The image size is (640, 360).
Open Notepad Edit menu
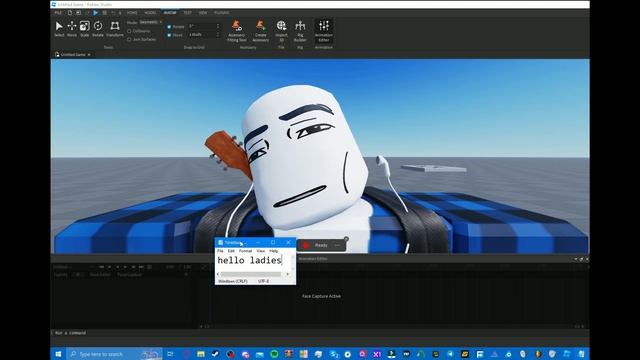tap(231, 251)
